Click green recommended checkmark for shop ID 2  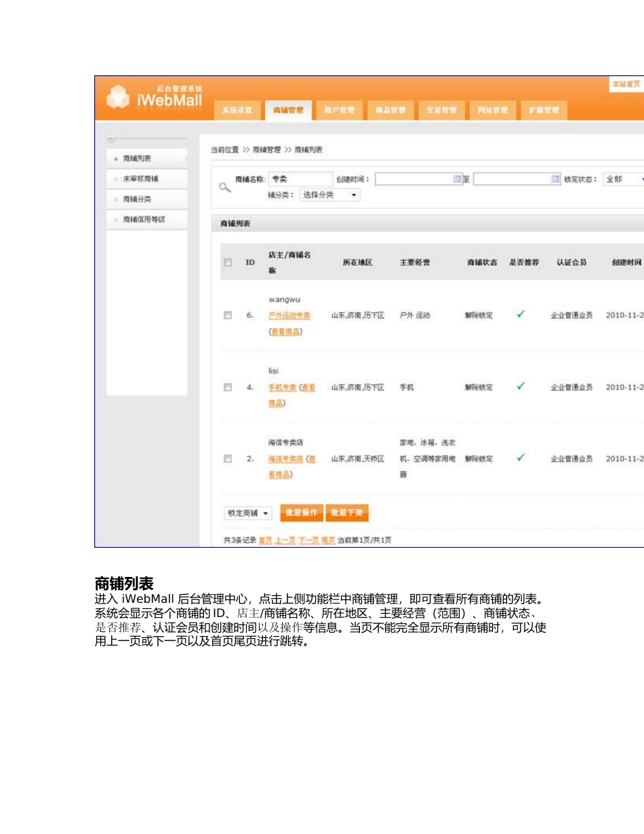click(x=521, y=458)
